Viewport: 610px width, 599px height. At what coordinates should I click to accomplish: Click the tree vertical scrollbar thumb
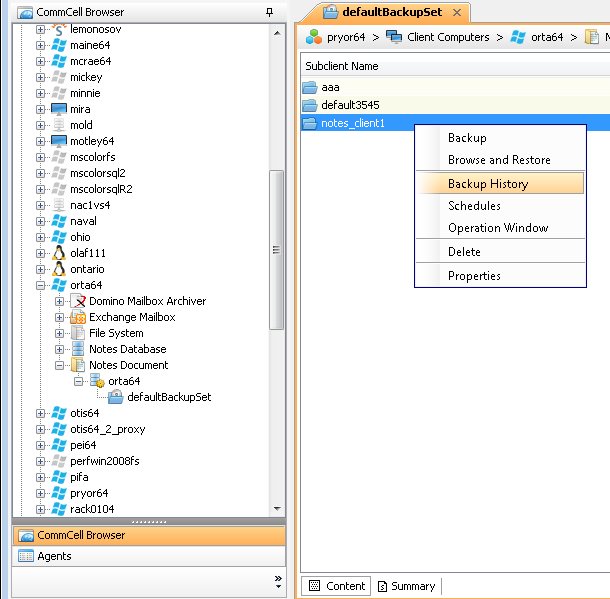[277, 250]
